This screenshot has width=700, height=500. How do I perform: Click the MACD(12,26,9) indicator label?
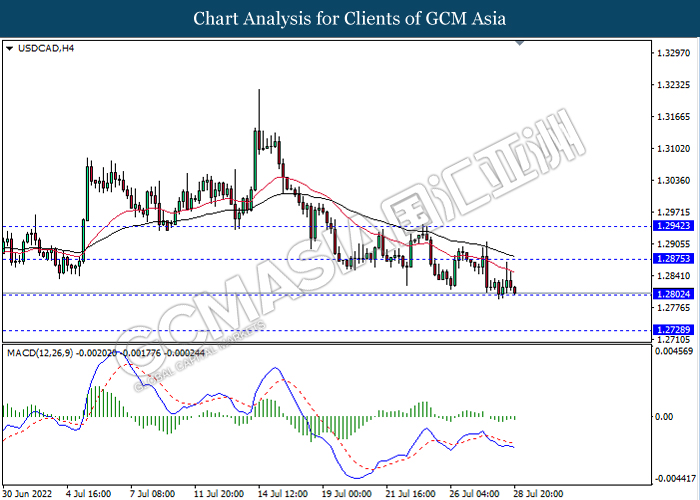pyautogui.click(x=40, y=353)
